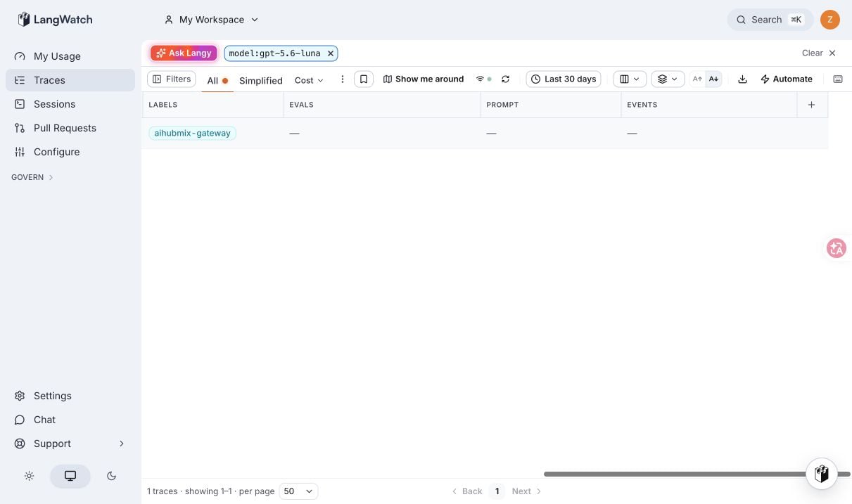
Task: Click the LangWatch logo
Action: pos(55,20)
